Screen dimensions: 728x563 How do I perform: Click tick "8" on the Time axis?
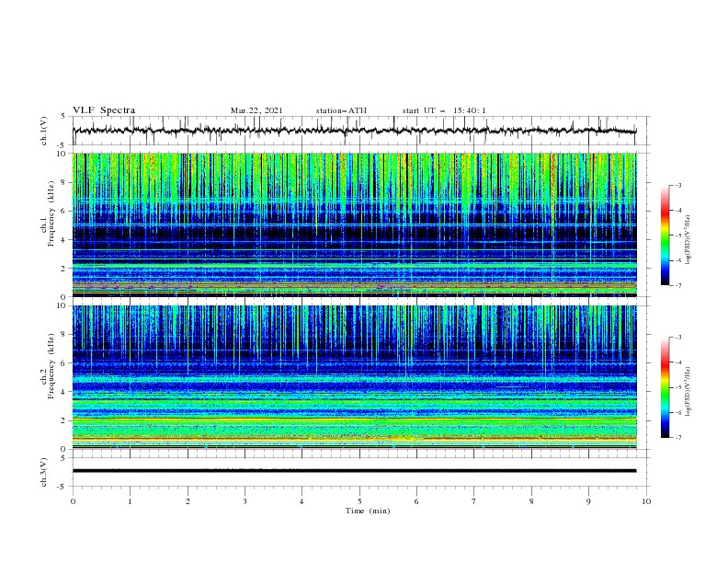531,501
